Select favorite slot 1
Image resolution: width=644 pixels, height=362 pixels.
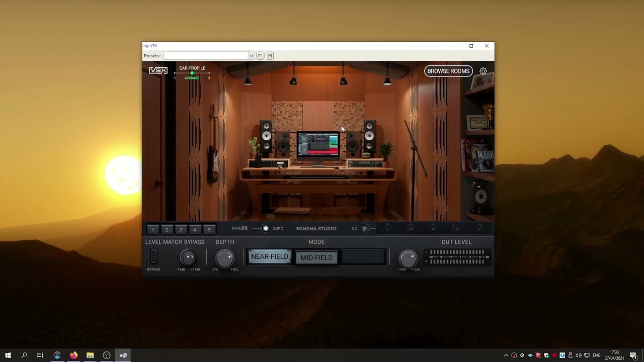(153, 229)
